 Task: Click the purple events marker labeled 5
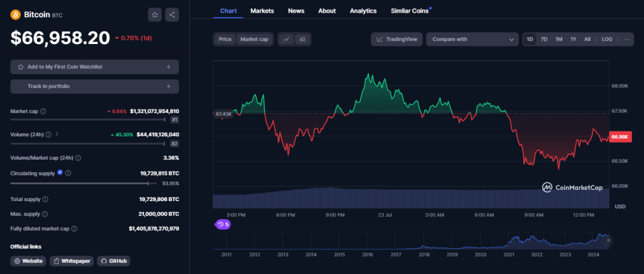click(222, 224)
